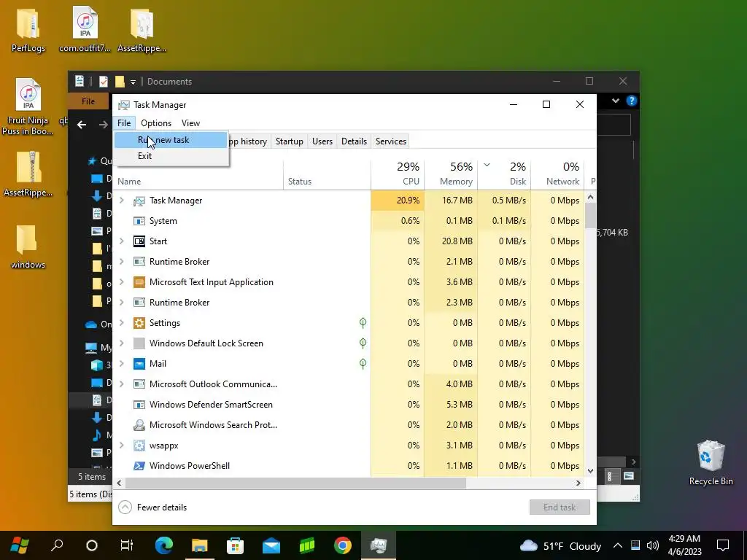The height and width of the screenshot is (560, 747).
Task: Click the Task Manager process icon
Action: tap(139, 201)
